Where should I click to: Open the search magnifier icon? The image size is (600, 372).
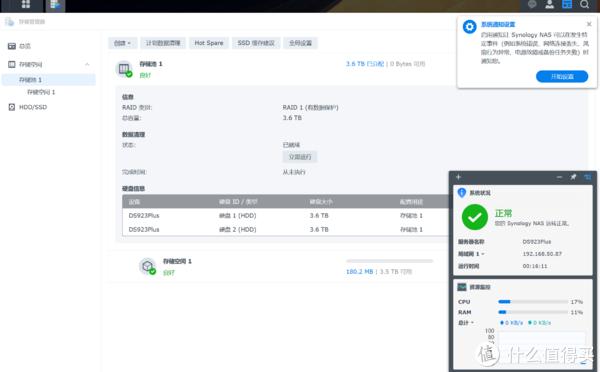click(584, 5)
